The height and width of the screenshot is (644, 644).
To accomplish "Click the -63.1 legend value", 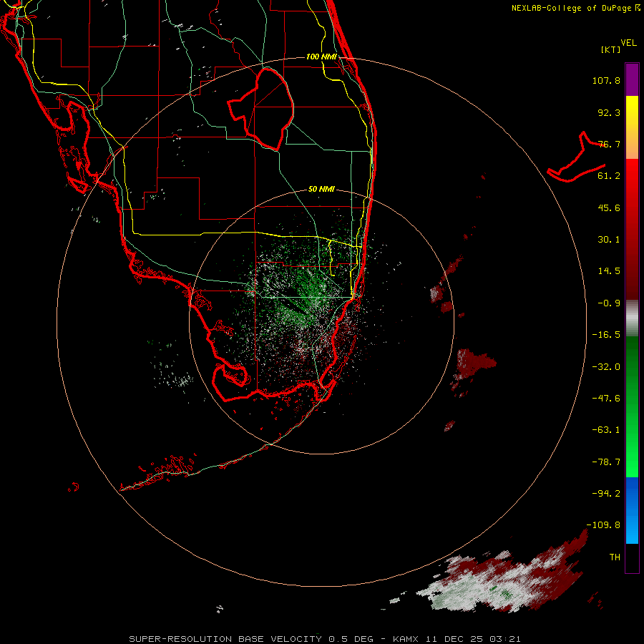I will click(x=606, y=430).
